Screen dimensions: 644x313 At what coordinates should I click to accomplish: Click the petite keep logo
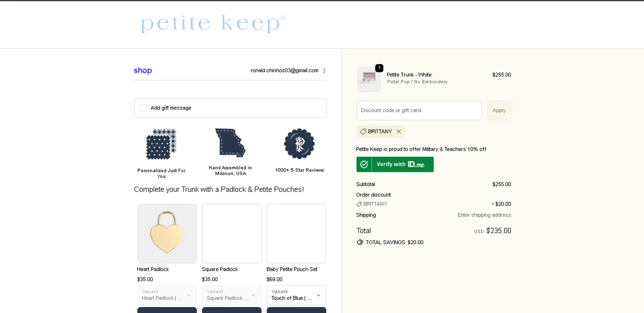pos(213,24)
